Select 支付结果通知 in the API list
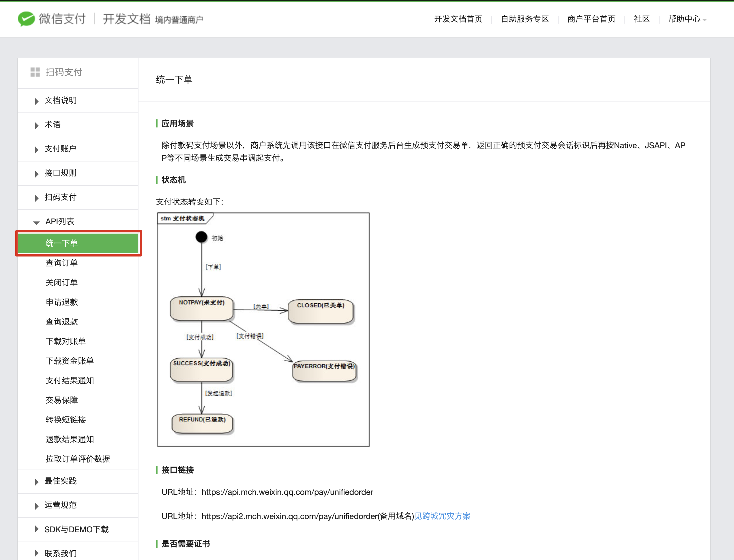 coord(70,380)
